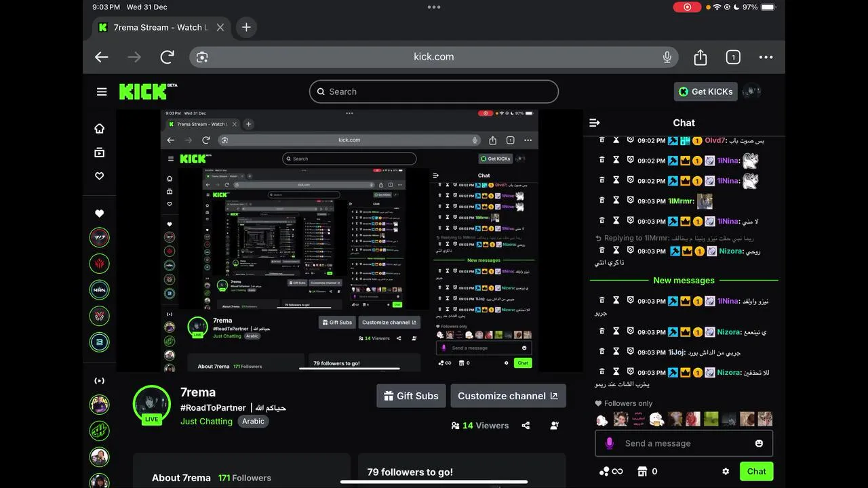Tap the lens search icon in address bar

pos(201,57)
